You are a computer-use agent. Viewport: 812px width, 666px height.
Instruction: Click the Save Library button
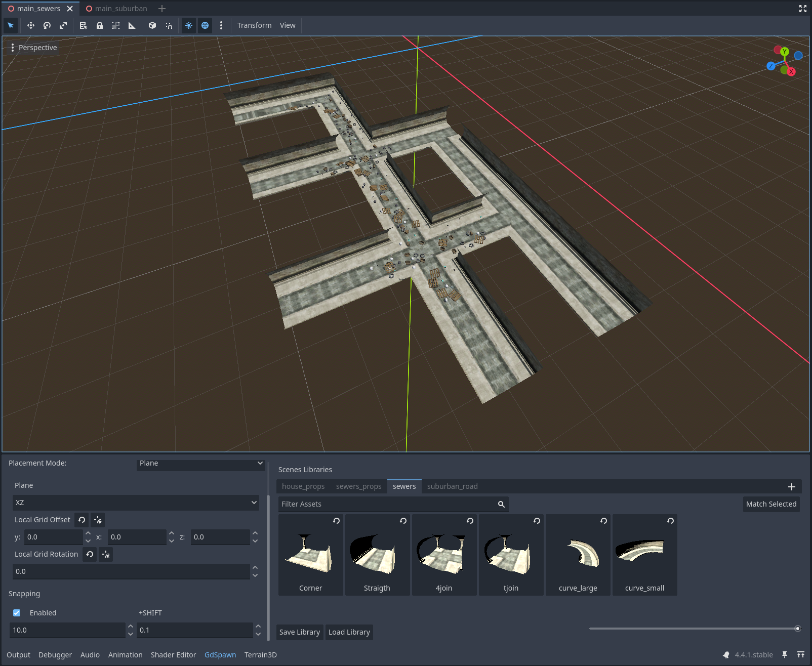[300, 632]
